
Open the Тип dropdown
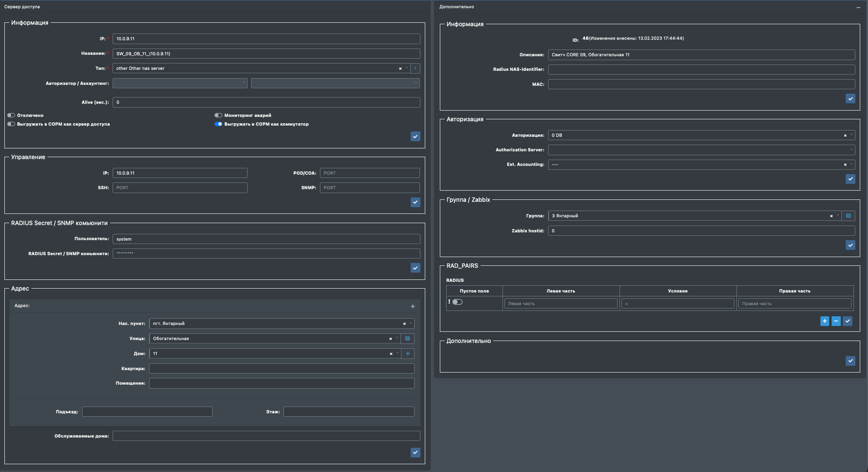pos(261,68)
